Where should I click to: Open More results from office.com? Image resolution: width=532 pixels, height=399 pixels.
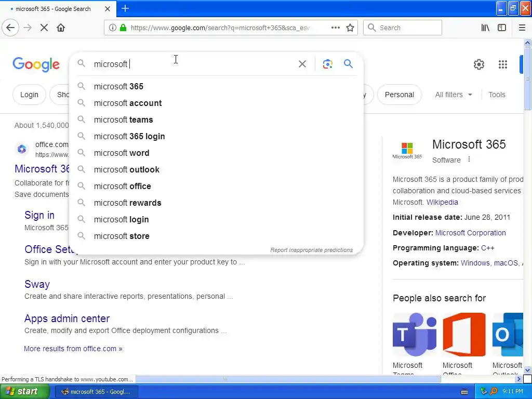[x=73, y=349]
